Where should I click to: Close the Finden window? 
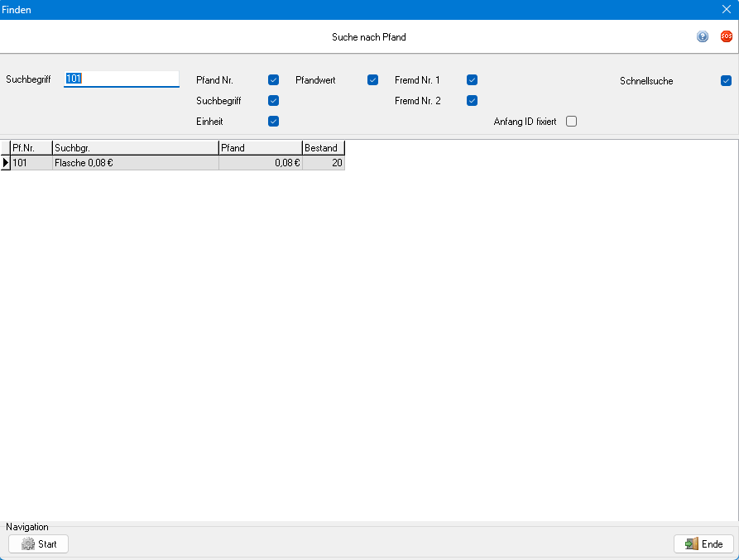(726, 9)
